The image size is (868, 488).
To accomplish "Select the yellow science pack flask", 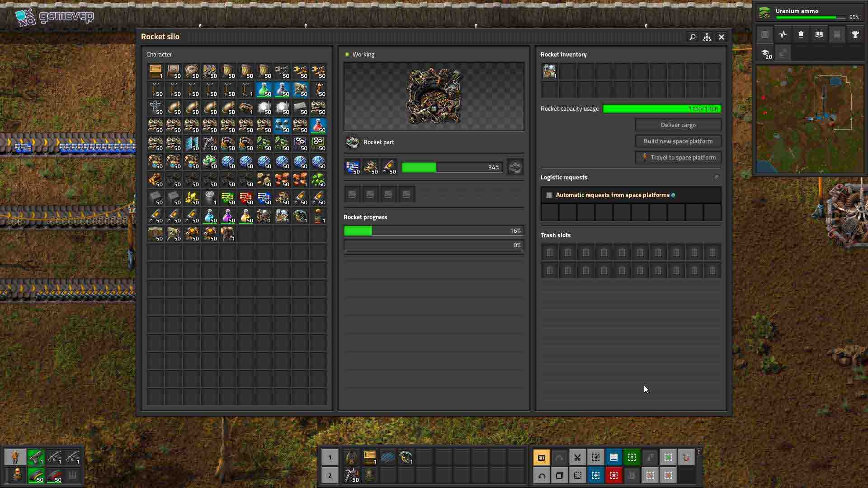I will 246,216.
